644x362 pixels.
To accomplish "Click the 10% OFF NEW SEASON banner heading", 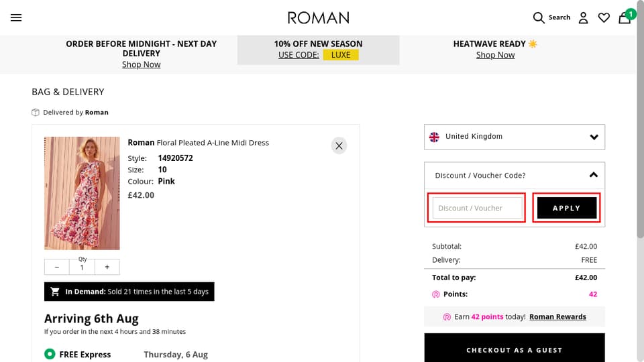I will point(318,44).
